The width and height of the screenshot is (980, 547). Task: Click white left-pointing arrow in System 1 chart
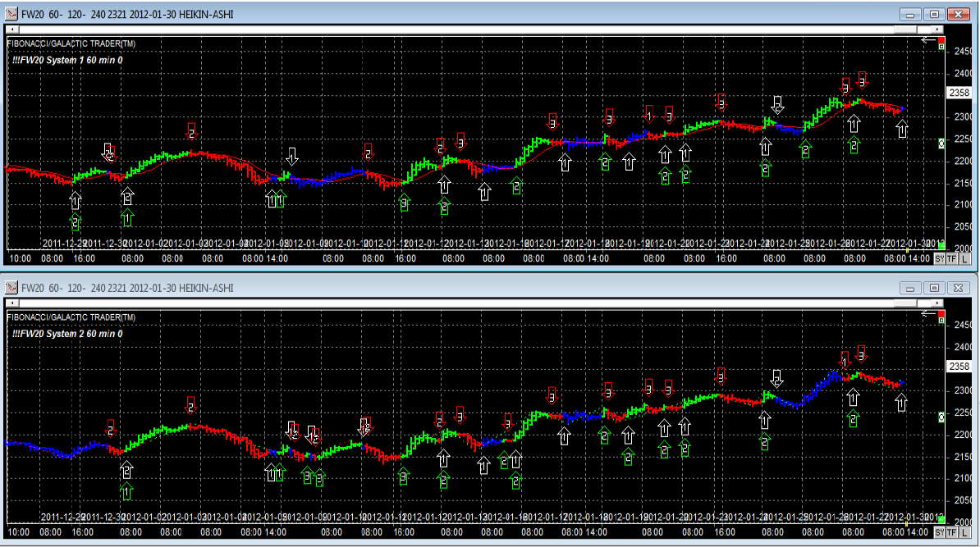928,39
